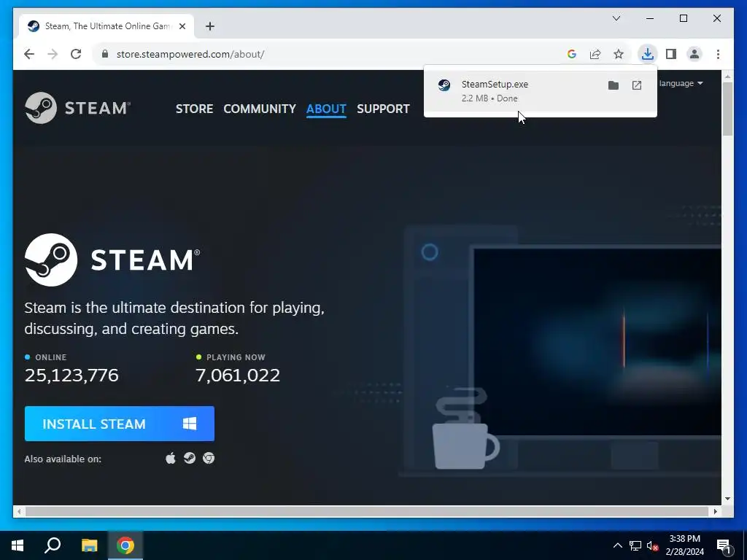Click the SteamSetup.exe download entry
The image size is (747, 560).
pyautogui.click(x=541, y=91)
